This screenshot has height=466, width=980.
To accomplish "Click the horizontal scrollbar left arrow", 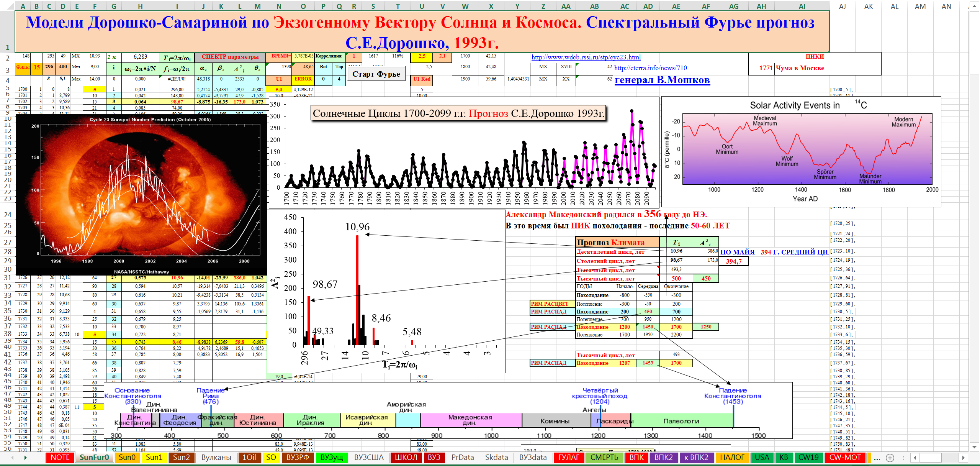I will pyautogui.click(x=915, y=458).
